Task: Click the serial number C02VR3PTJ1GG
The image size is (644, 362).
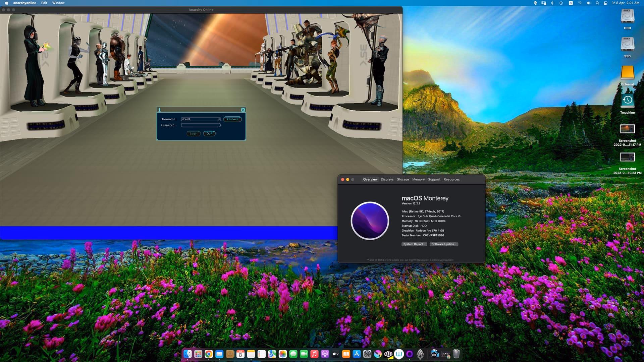Action: (x=433, y=235)
